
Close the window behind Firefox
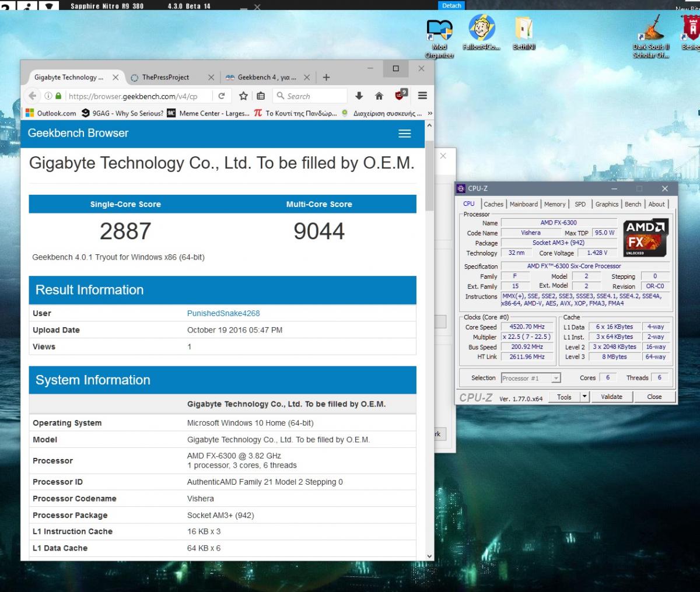pos(443,156)
